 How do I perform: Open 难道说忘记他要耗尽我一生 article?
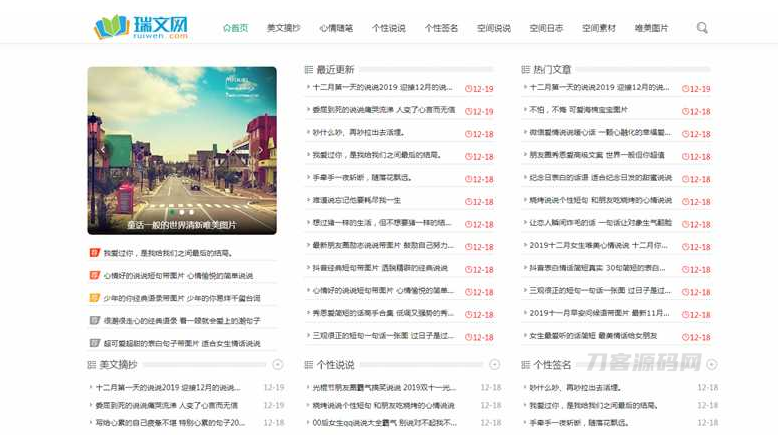click(356, 200)
